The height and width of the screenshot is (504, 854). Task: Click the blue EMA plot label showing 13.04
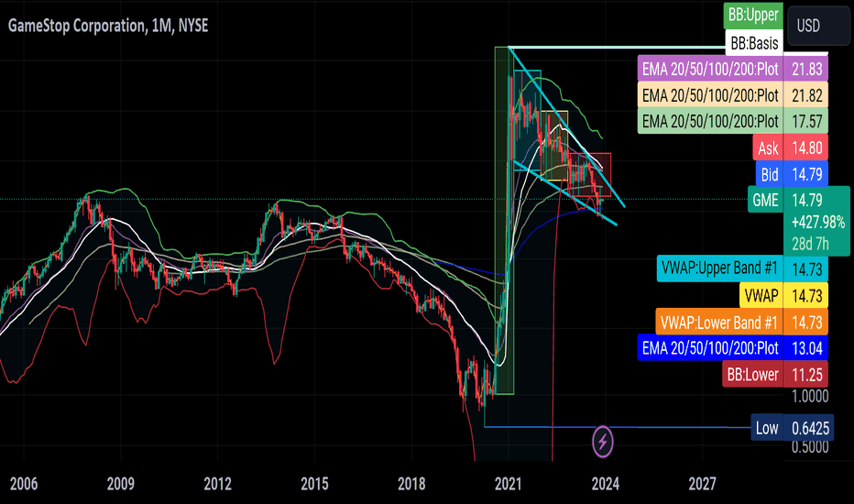click(732, 347)
